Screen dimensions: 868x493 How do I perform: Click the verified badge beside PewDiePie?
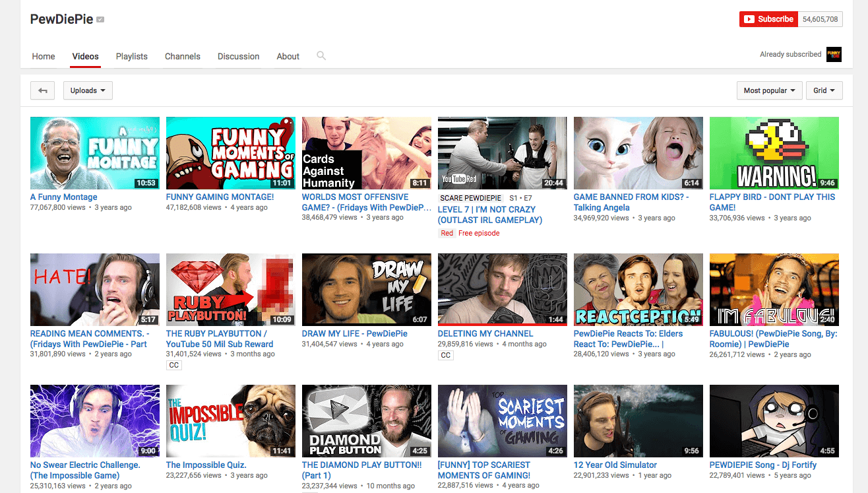100,20
